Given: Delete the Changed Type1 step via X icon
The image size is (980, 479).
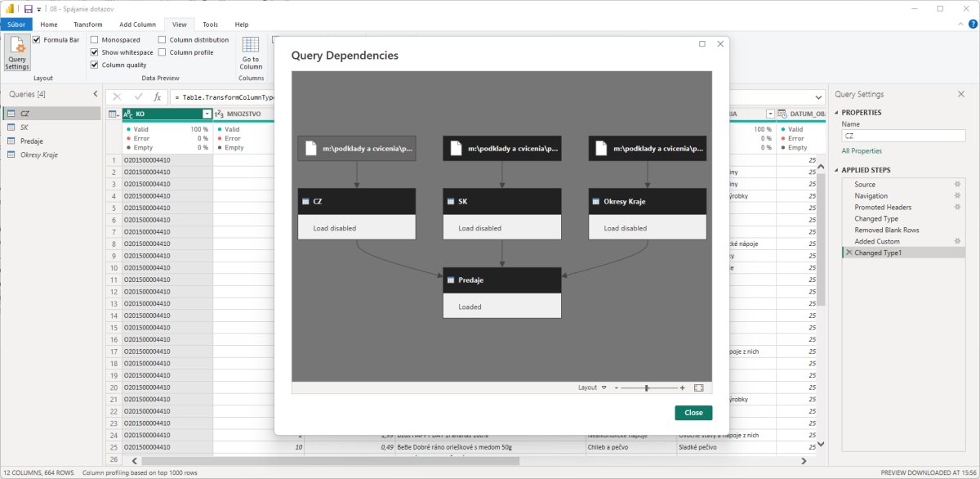Looking at the screenshot, I should coord(849,253).
